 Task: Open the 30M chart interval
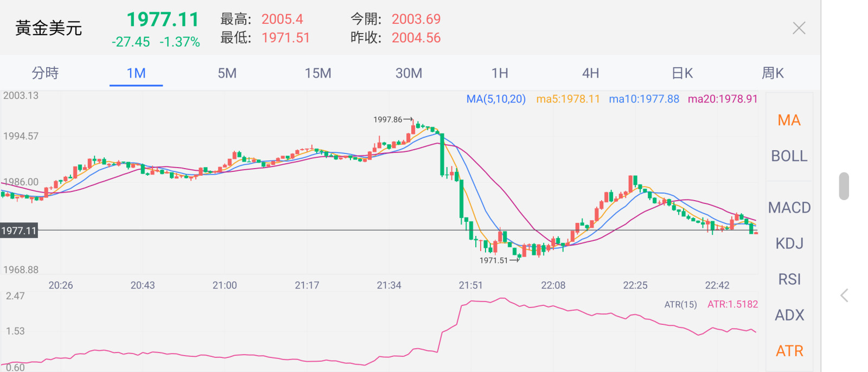point(409,73)
